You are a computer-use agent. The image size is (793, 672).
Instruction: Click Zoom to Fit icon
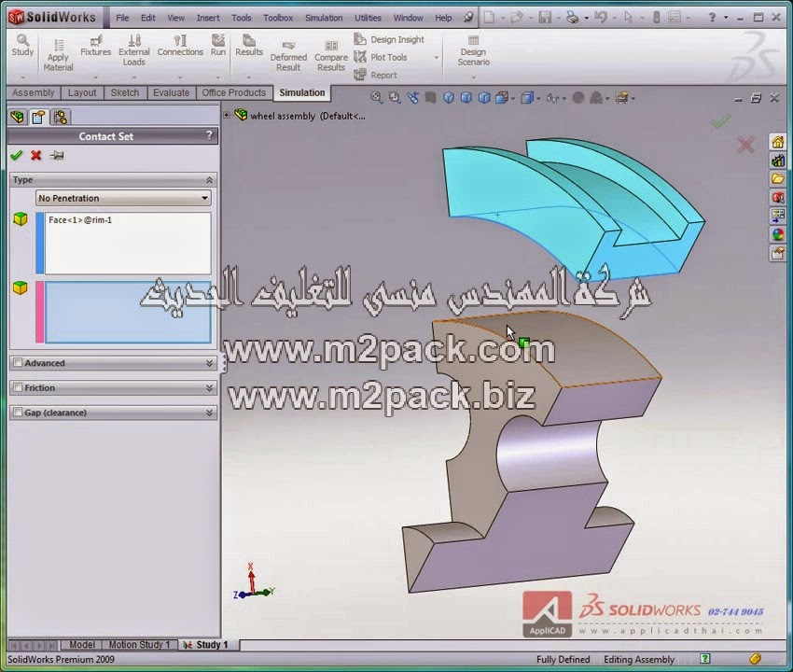pos(376,98)
